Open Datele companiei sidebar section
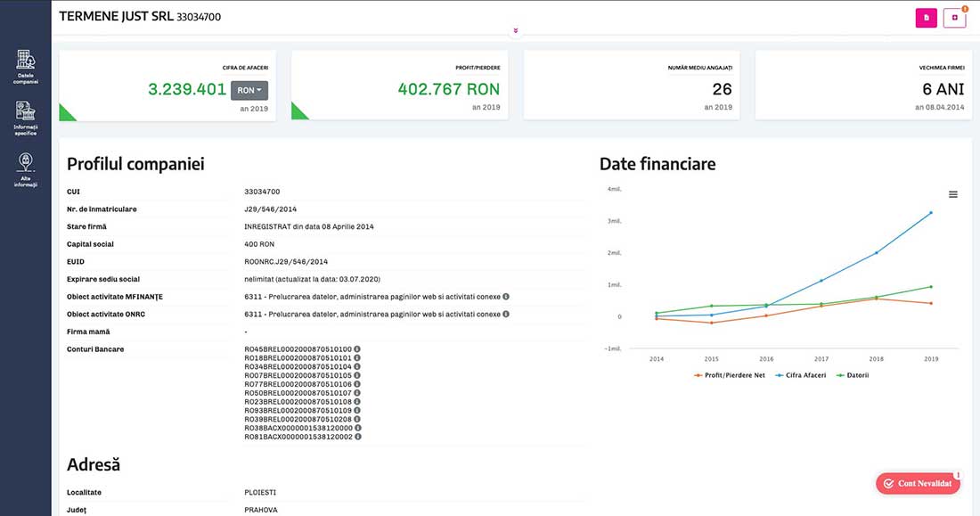Viewport: 980px width, 516px height. [x=25, y=67]
